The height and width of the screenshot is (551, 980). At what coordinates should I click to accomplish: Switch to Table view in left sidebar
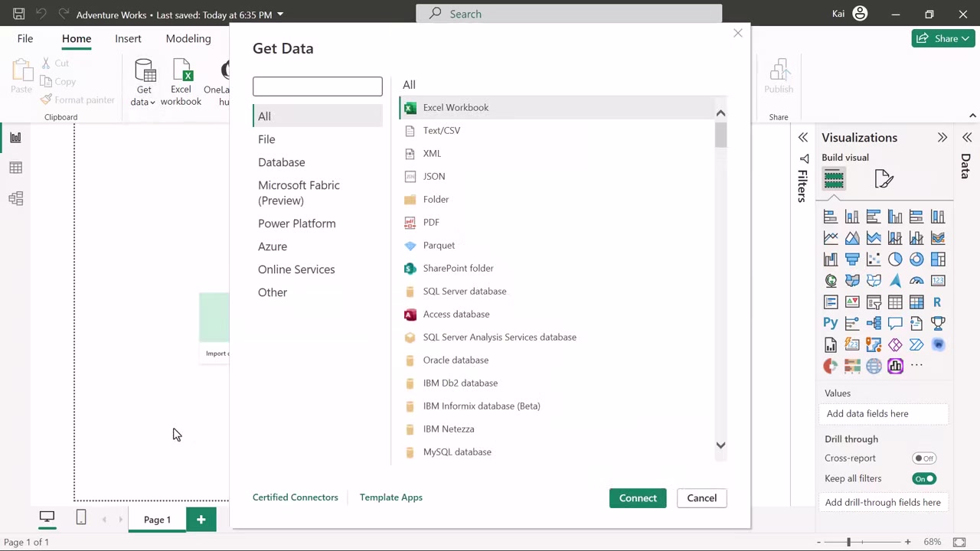[x=15, y=168]
